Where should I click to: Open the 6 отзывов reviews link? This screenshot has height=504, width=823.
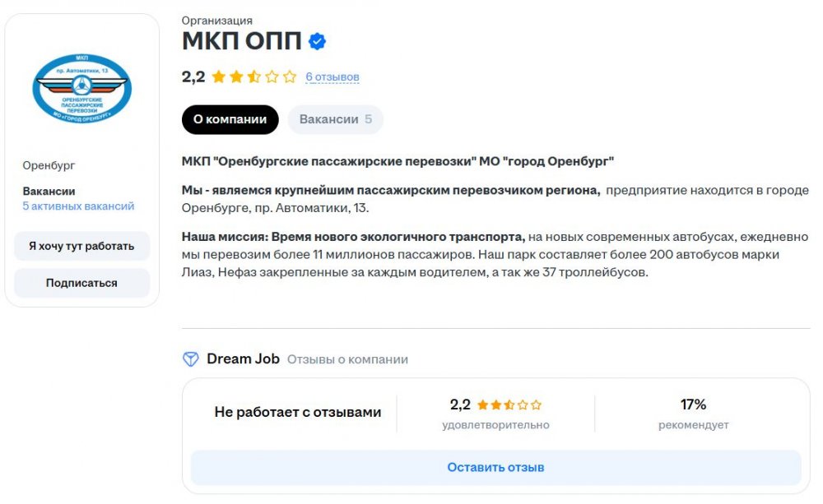(332, 77)
